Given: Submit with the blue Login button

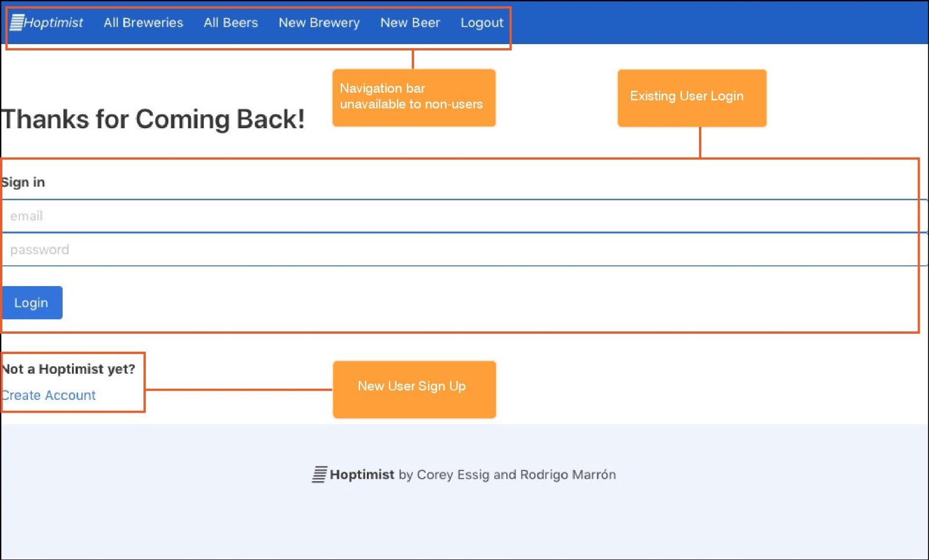Looking at the screenshot, I should [32, 302].
